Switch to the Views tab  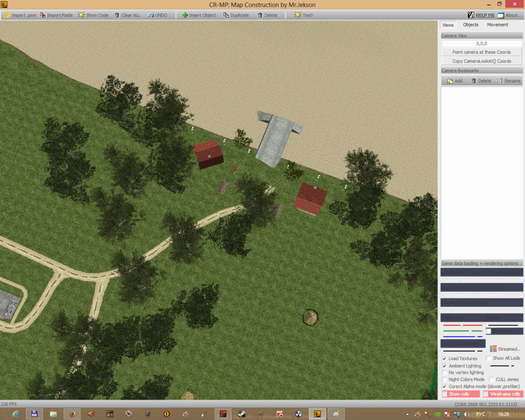447,25
